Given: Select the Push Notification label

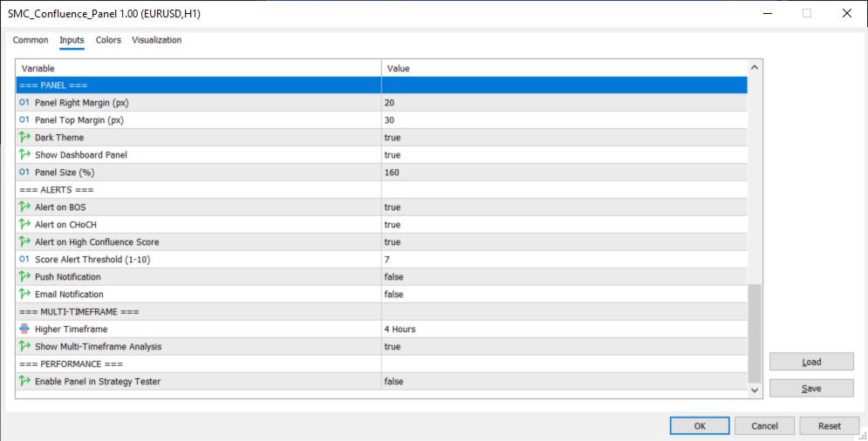Looking at the screenshot, I should 67,276.
